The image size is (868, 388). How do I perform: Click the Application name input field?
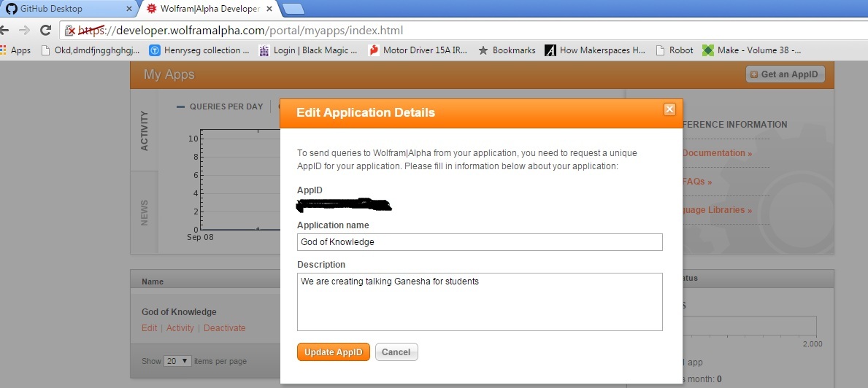tap(480, 242)
